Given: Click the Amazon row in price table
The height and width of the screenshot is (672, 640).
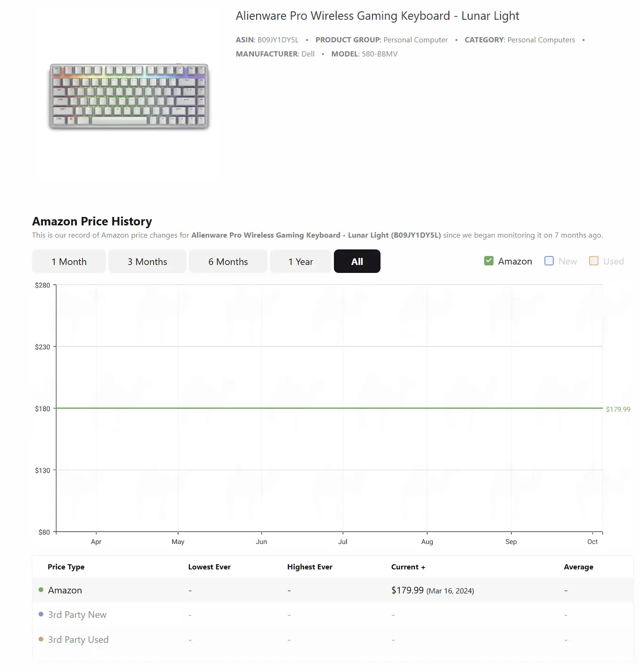Looking at the screenshot, I should 65,590.
